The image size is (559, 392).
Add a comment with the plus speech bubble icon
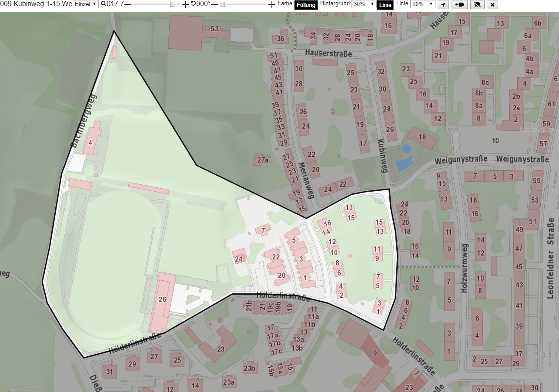460,5
